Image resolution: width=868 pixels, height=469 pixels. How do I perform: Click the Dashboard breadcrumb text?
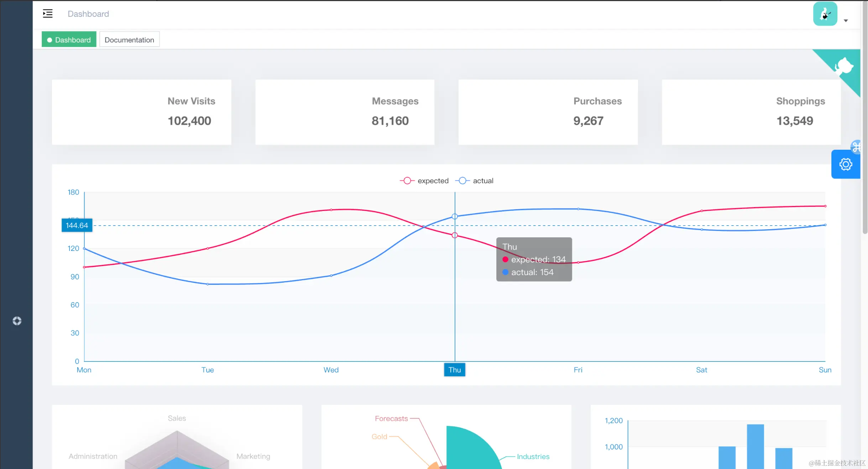88,14
